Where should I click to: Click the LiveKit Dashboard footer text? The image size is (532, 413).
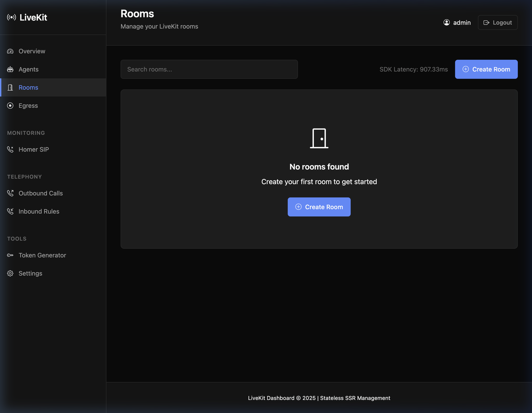click(319, 398)
